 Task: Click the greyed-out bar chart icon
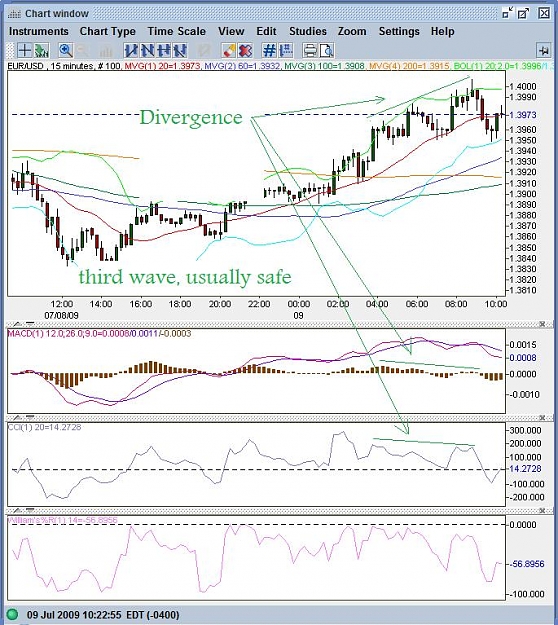[x=106, y=51]
